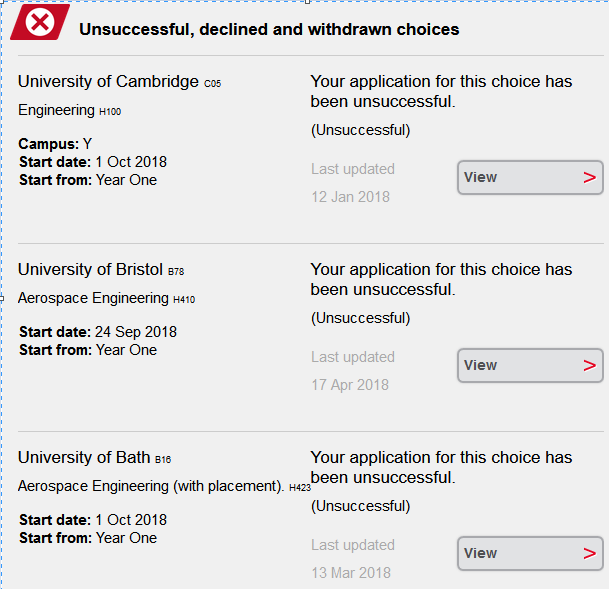Select the Engineering H100 course line
This screenshot has height=589, width=609.
[69, 110]
